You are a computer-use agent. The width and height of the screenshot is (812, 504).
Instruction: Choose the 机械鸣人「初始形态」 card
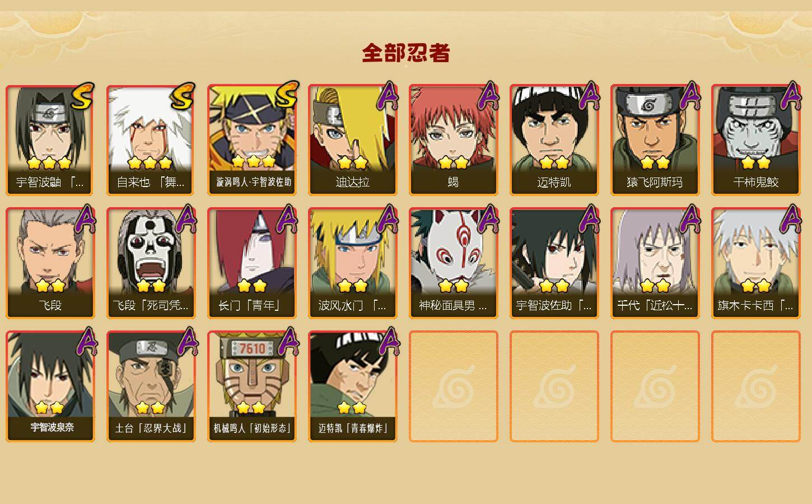(252, 386)
